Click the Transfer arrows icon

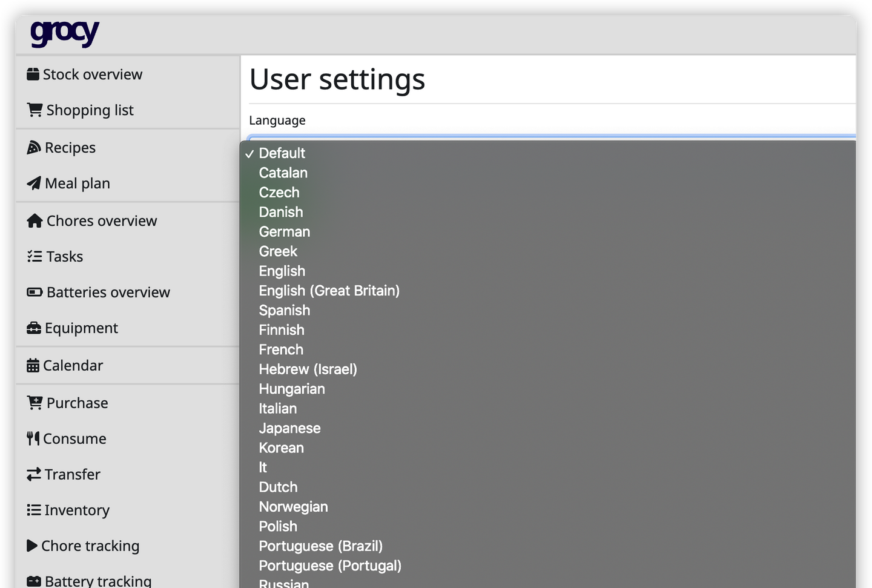tap(34, 475)
